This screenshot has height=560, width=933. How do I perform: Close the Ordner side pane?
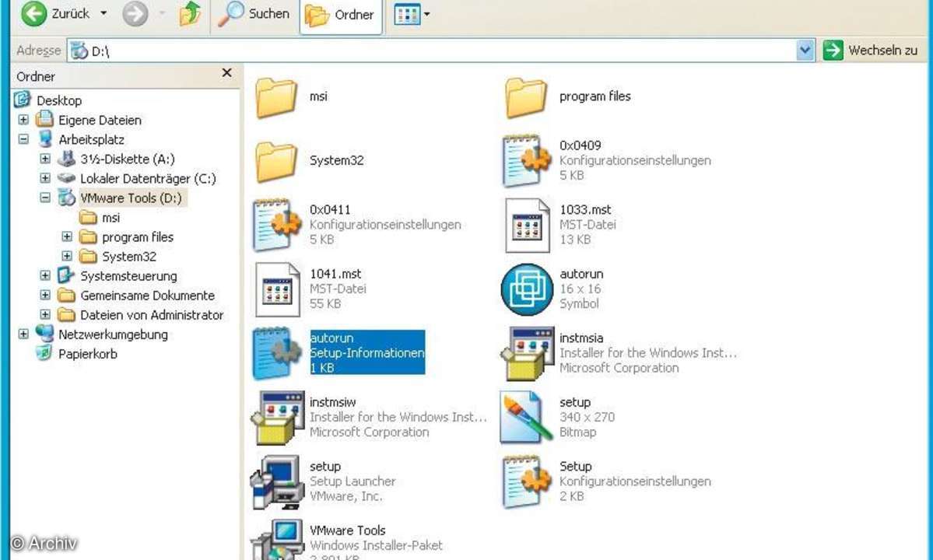tap(226, 72)
